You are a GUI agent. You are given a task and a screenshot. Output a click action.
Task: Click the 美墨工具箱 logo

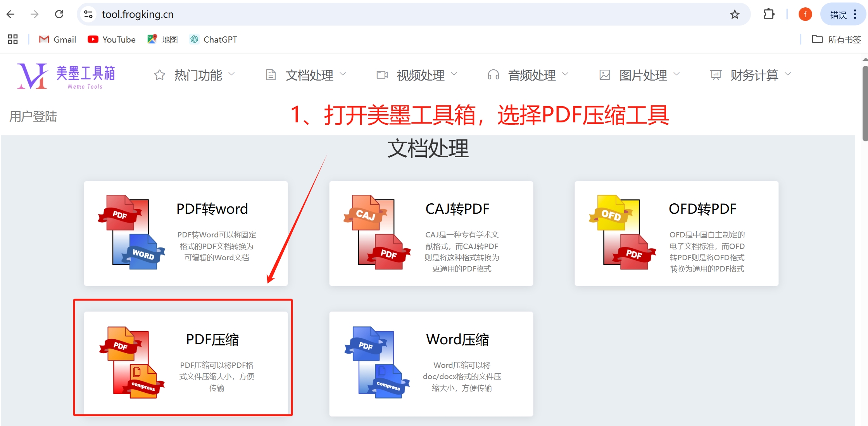click(66, 76)
